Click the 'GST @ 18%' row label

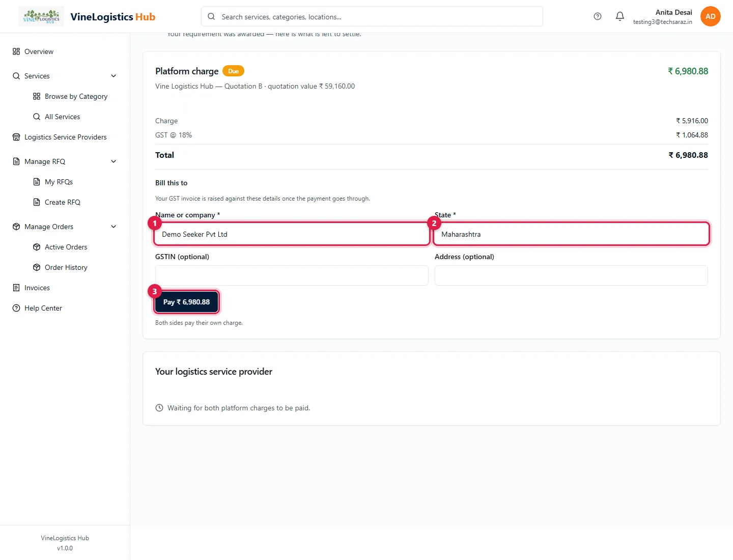click(x=174, y=135)
